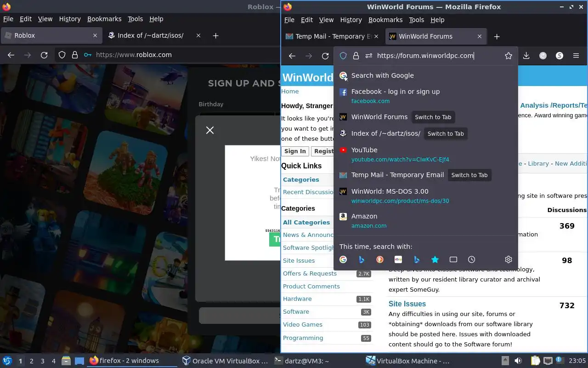Open the Firefox account avatar icon
Viewport: 588px width, 368px height.
pyautogui.click(x=543, y=56)
